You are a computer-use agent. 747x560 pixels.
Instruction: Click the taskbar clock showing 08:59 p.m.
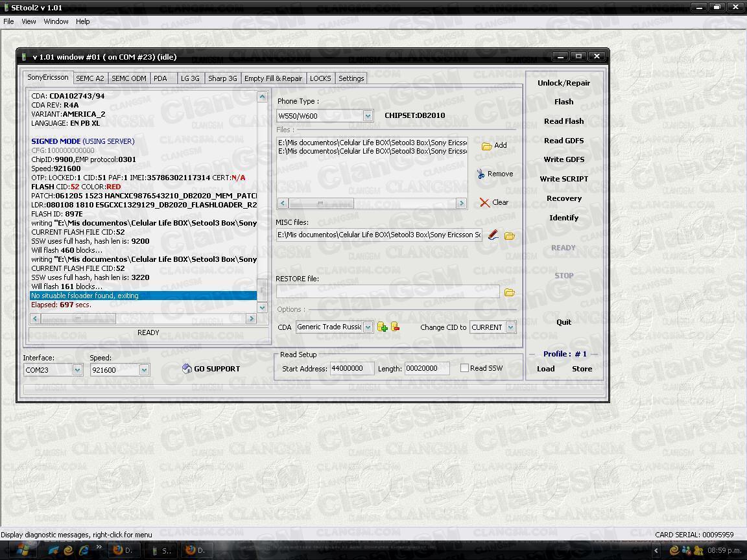724,550
